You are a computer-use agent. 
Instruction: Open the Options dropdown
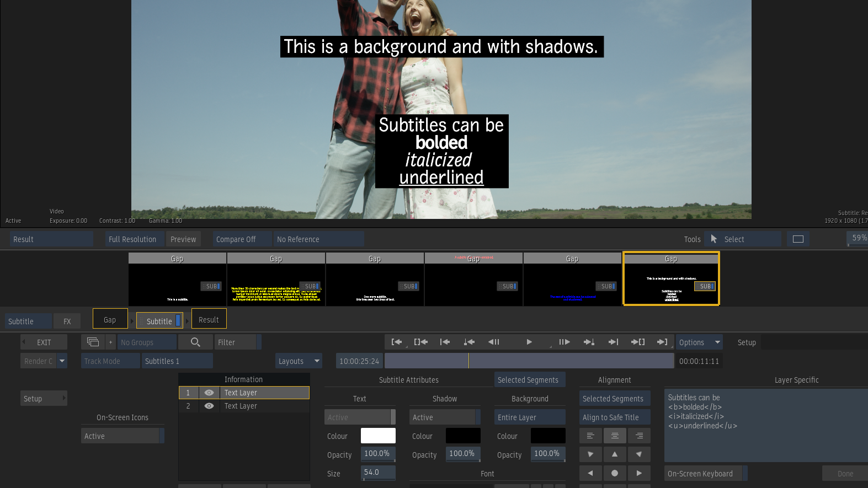coord(699,342)
